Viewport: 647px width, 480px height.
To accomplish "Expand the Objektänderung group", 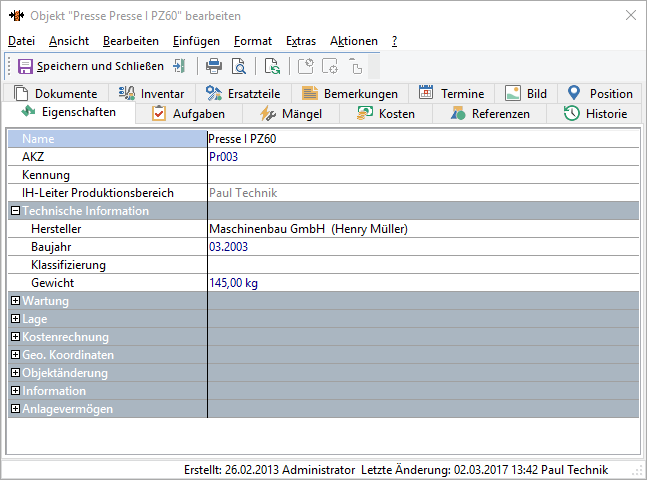I will click(x=15, y=373).
